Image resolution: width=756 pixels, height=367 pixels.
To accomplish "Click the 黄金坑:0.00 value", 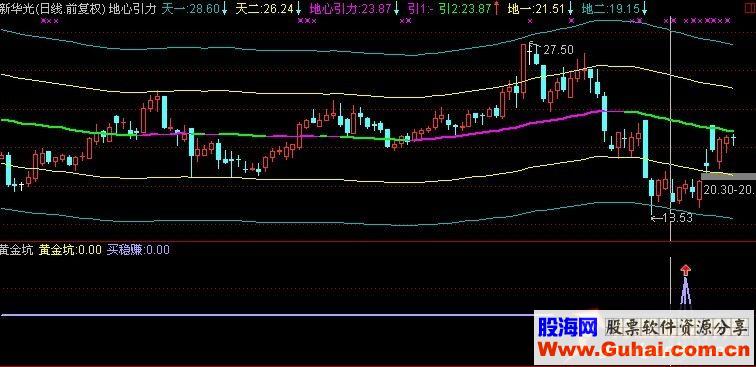I will click(x=70, y=250).
